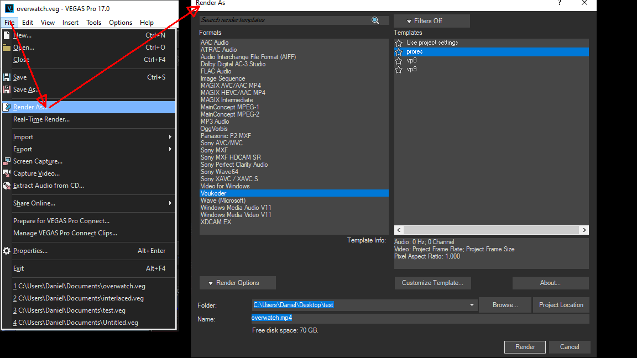Click the Customize Template button
Screen dimensions: 637x364
tap(432, 283)
